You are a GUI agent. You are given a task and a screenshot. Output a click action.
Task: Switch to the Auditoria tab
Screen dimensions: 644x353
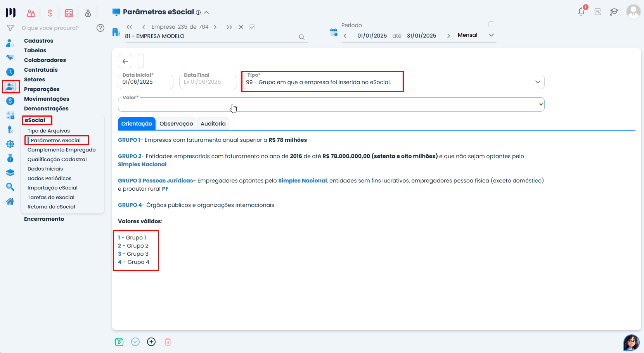213,124
